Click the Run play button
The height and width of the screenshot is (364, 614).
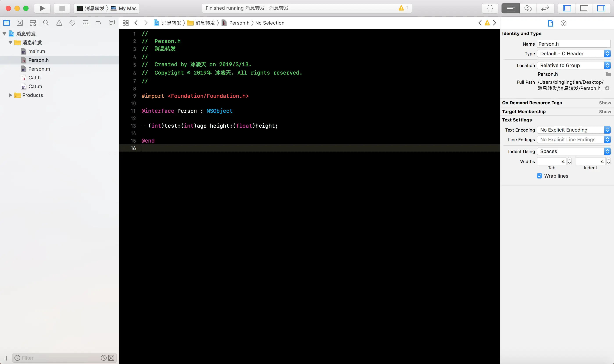point(42,8)
